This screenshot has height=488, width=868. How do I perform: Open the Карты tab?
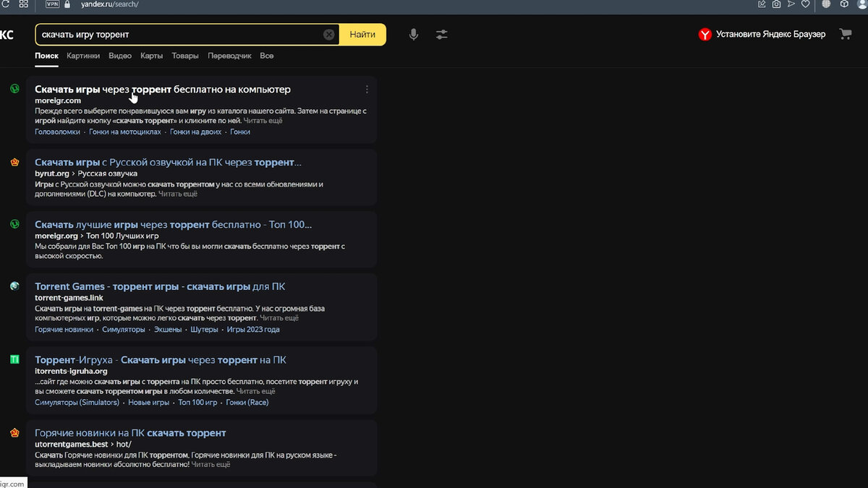(x=151, y=56)
